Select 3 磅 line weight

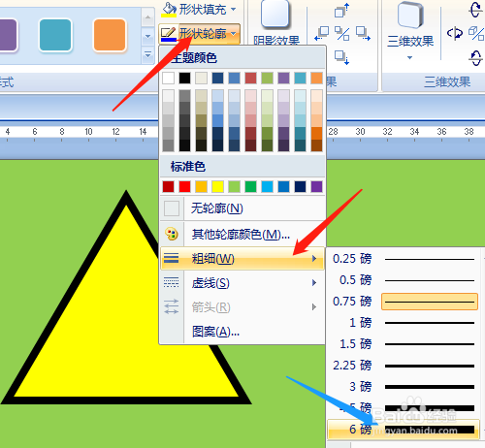pos(404,387)
